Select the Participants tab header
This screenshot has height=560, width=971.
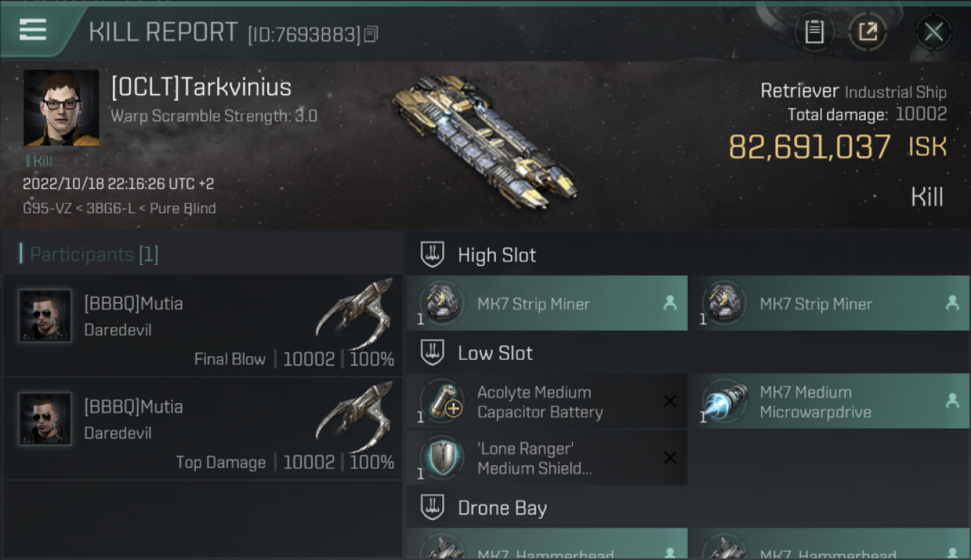(90, 255)
